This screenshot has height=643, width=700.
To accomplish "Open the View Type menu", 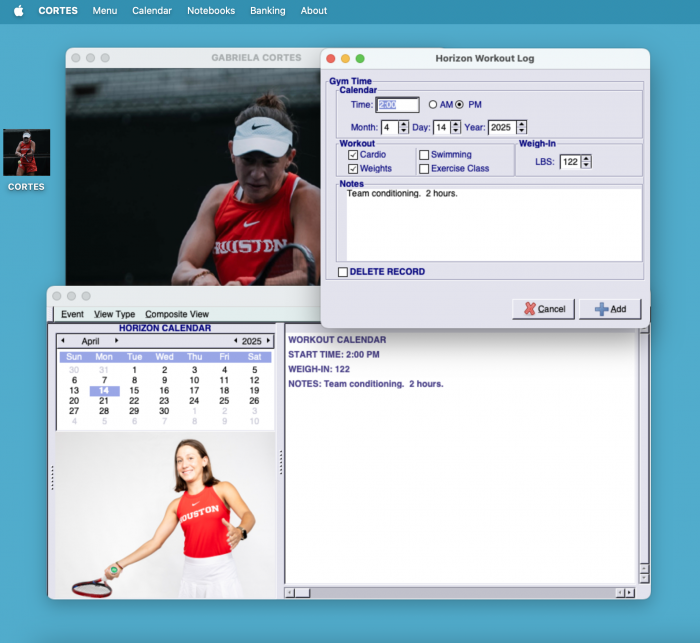I will [114, 314].
